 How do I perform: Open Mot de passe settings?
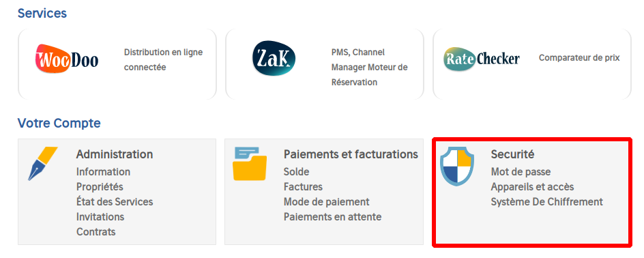(521, 172)
